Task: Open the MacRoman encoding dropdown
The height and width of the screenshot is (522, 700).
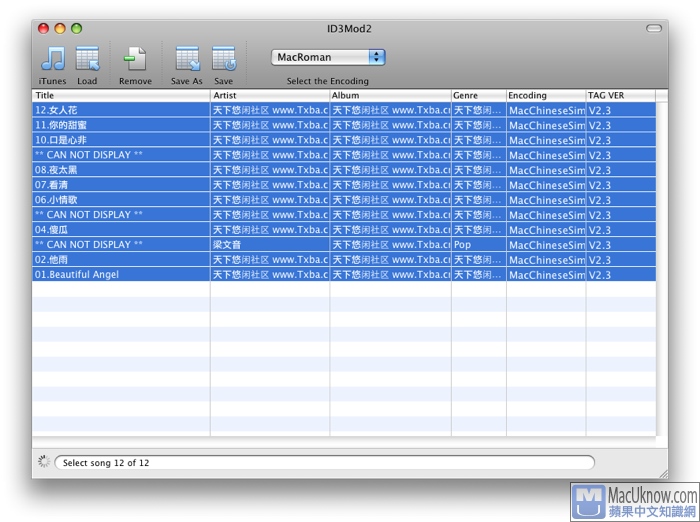Action: [x=328, y=57]
